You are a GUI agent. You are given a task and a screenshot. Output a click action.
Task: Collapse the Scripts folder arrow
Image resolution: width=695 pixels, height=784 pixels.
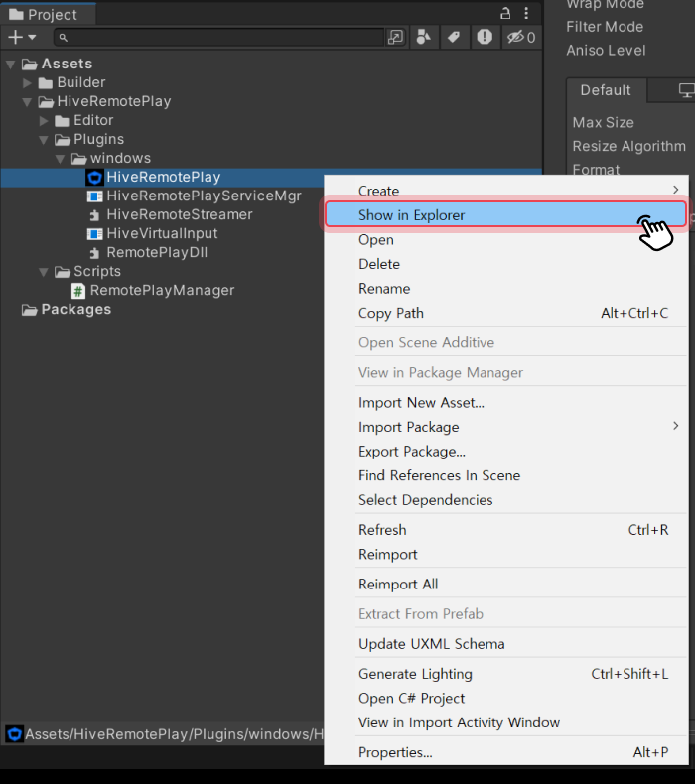click(44, 272)
